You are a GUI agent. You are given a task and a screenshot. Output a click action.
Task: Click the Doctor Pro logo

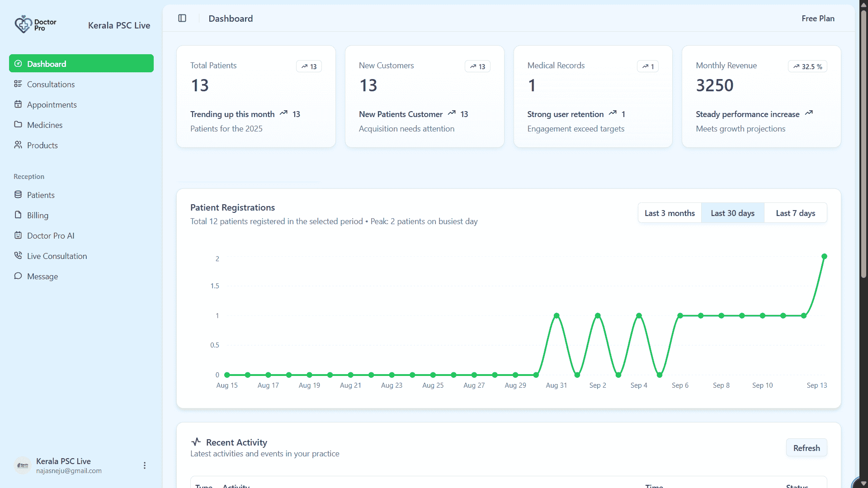point(35,24)
